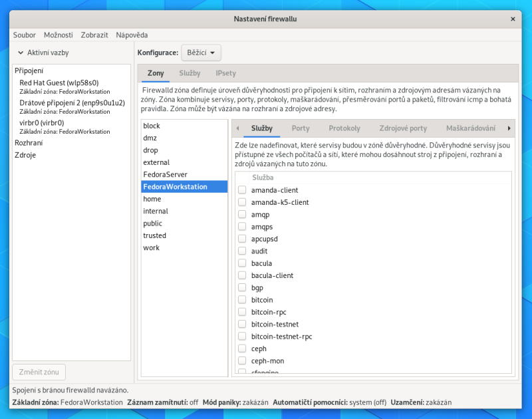Check the bitcoin service for this zone
This screenshot has height=419, width=532.
pos(243,299)
